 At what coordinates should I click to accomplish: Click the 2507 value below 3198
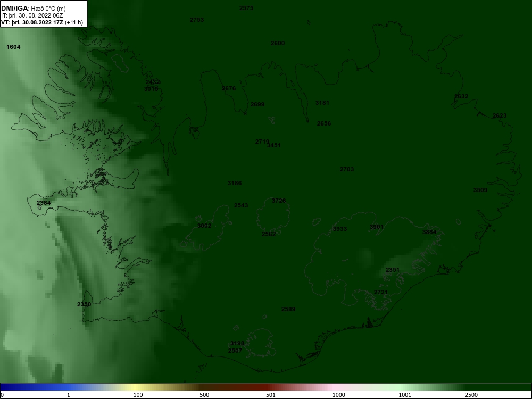tap(235, 351)
